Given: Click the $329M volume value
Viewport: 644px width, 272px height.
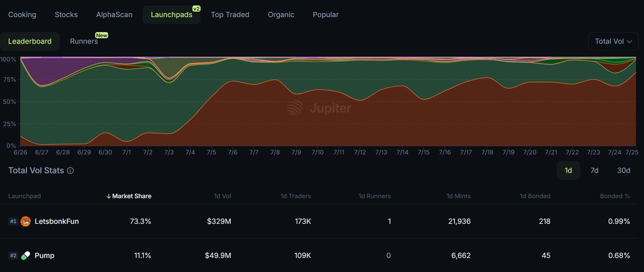Looking at the screenshot, I should (219, 221).
